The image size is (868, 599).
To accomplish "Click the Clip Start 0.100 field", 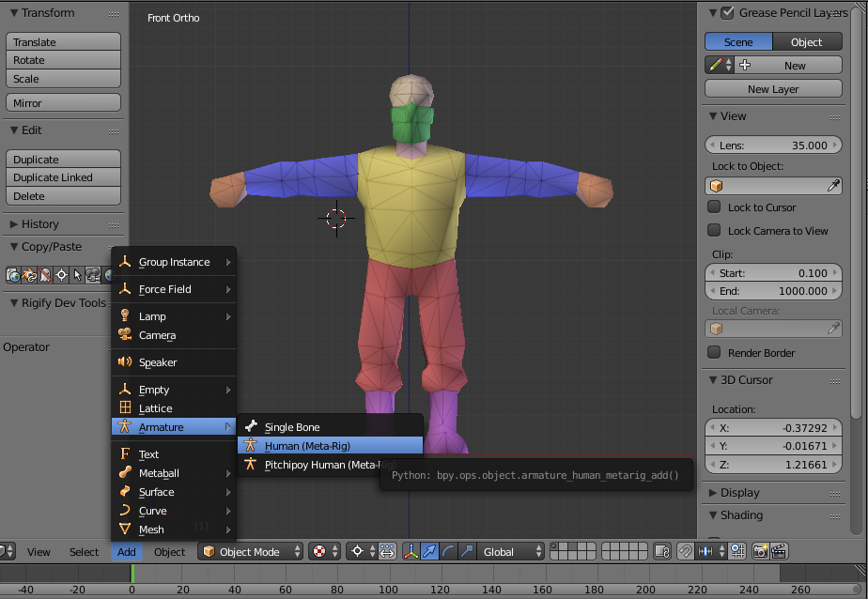I will (x=773, y=272).
